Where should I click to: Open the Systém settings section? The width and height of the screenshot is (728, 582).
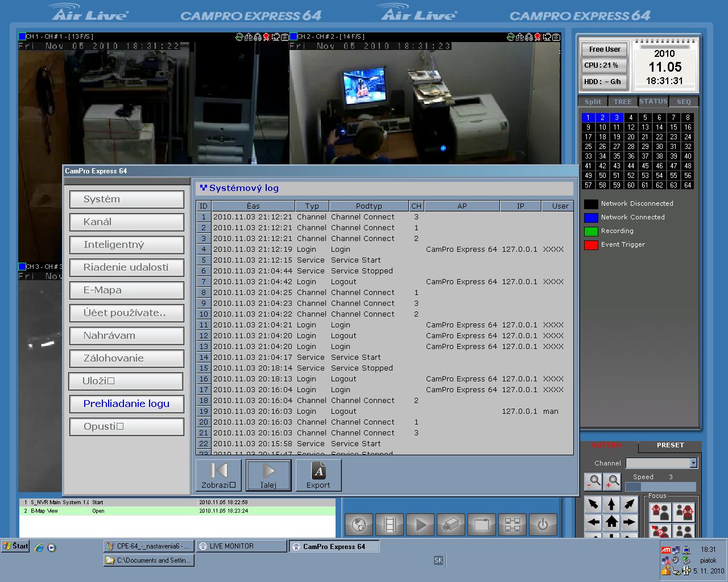point(126,199)
